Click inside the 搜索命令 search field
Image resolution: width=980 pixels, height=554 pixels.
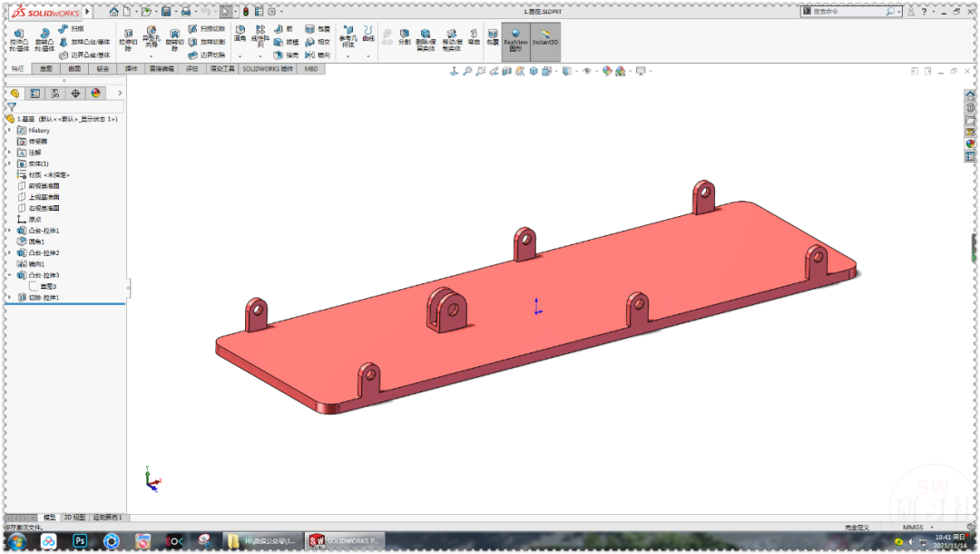point(853,10)
